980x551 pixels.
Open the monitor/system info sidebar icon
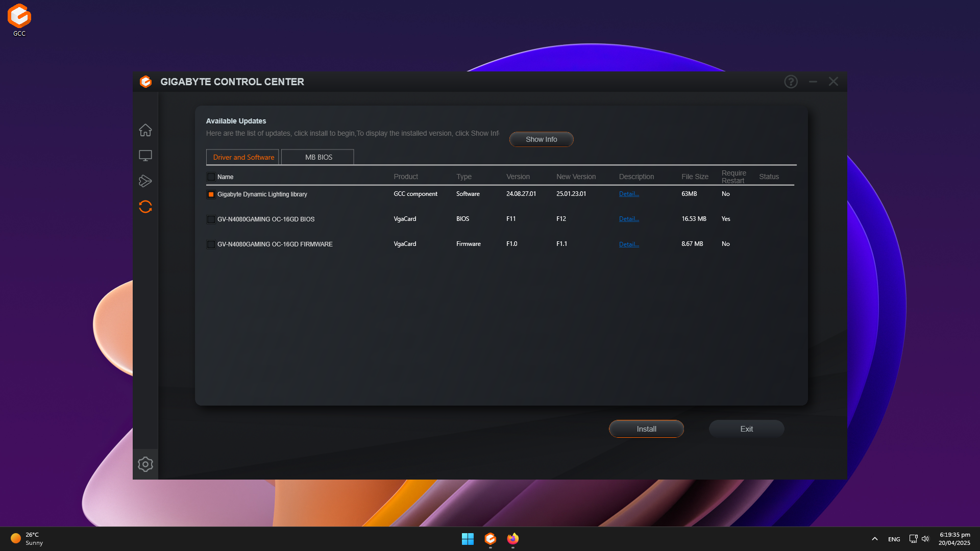[x=145, y=156]
